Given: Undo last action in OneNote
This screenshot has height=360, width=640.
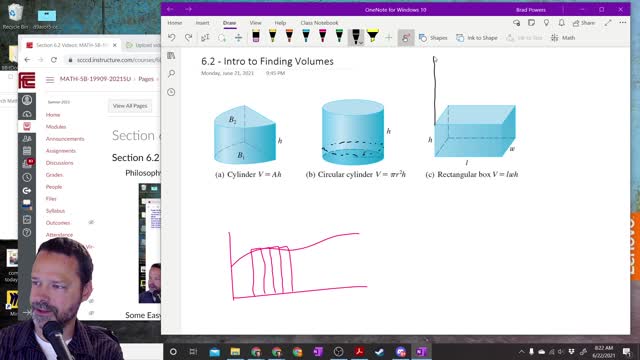Looking at the screenshot, I should click(171, 38).
